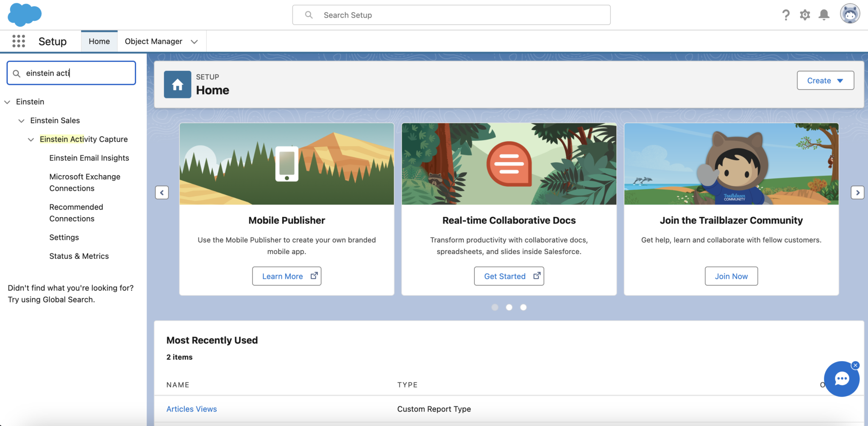868x426 pixels.
Task: Collapse the Einstein tree node
Action: click(7, 102)
